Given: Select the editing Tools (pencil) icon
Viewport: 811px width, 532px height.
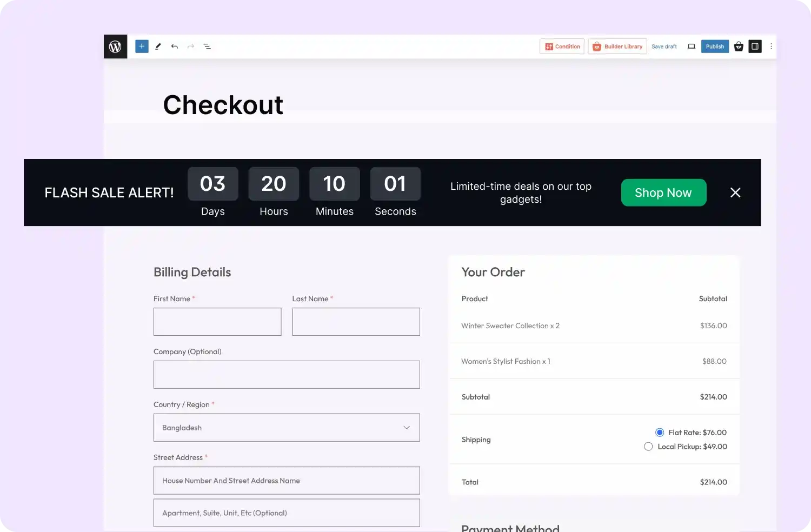Looking at the screenshot, I should pyautogui.click(x=158, y=46).
